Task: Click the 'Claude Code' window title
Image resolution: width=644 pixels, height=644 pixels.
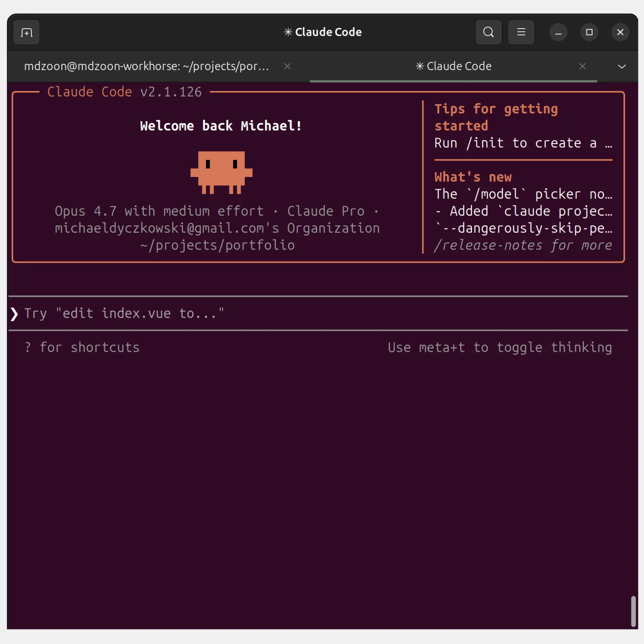Action: click(323, 32)
